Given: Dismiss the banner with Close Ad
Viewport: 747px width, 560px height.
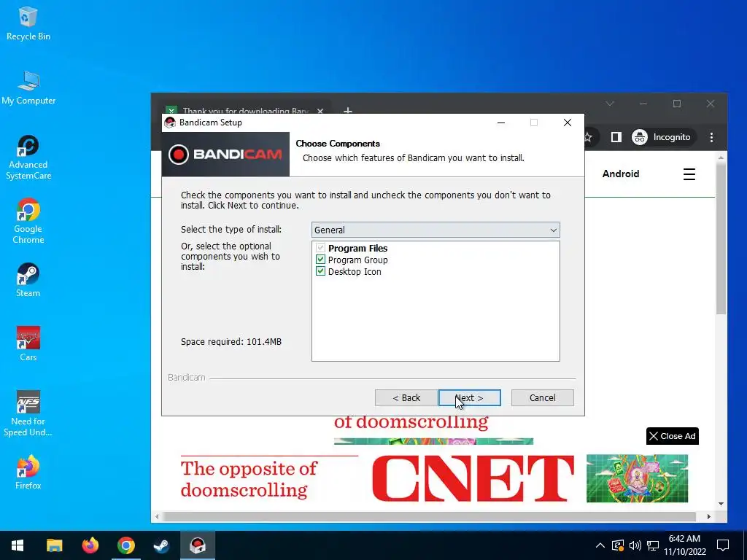Looking at the screenshot, I should (x=672, y=436).
